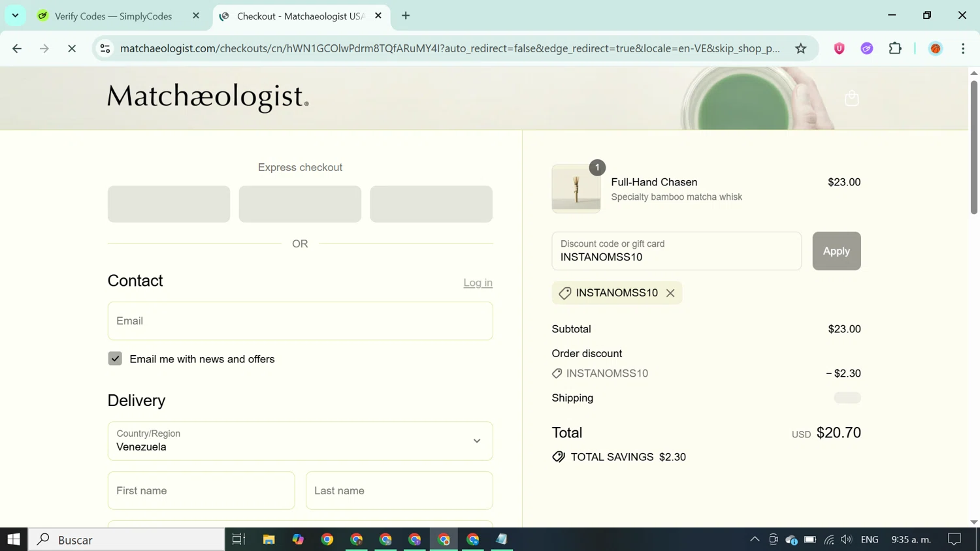Viewport: 980px width, 551px height.
Task: Close the Verify Codes SimplyCodes tab
Action: [x=196, y=16]
